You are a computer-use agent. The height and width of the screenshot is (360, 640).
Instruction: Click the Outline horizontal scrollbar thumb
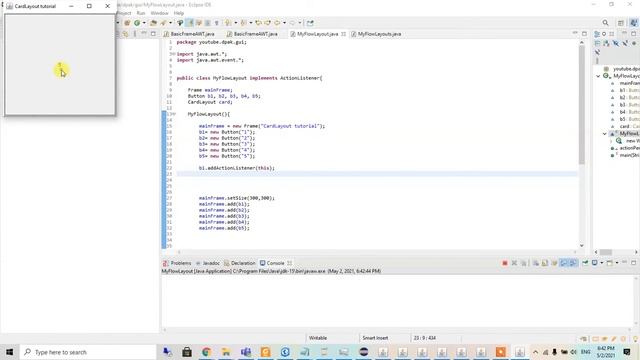click(606, 252)
